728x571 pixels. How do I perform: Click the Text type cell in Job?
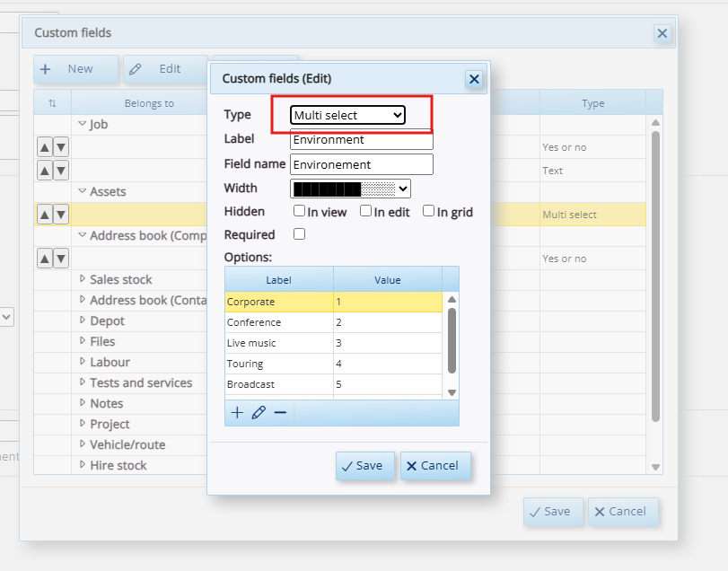coord(592,171)
